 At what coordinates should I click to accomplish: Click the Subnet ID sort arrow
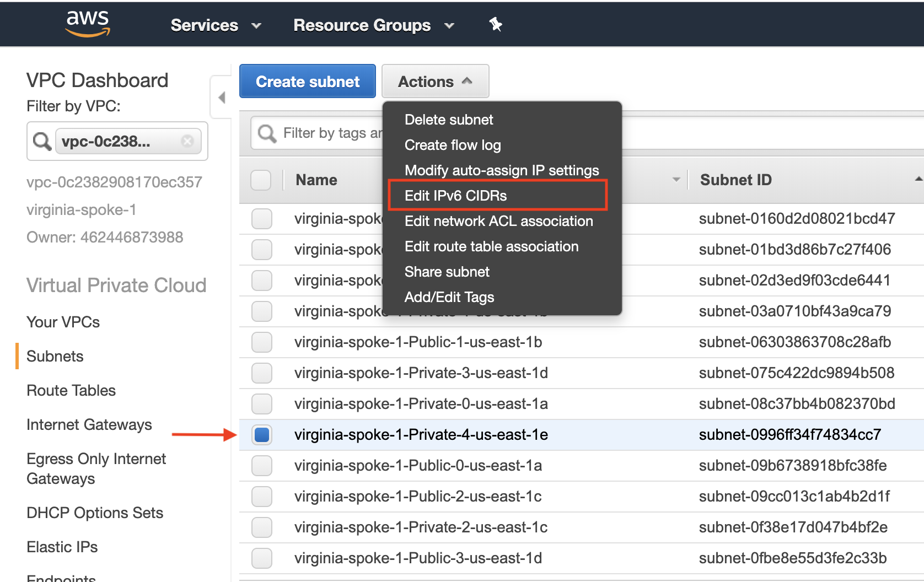(x=918, y=179)
